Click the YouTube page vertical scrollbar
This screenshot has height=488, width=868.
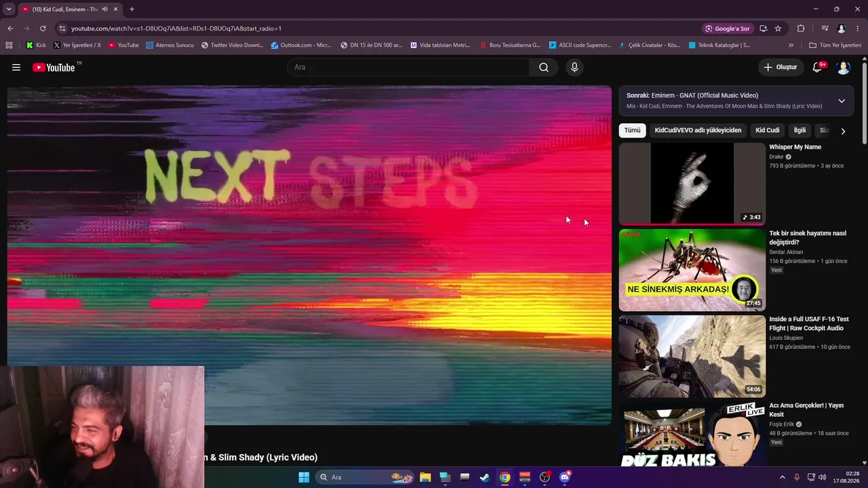point(865,102)
